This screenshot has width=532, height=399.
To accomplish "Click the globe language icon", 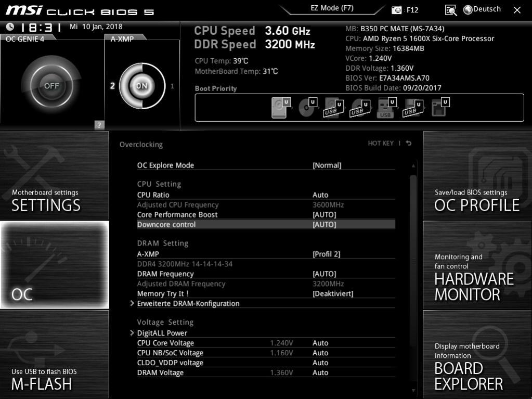I will [x=468, y=10].
